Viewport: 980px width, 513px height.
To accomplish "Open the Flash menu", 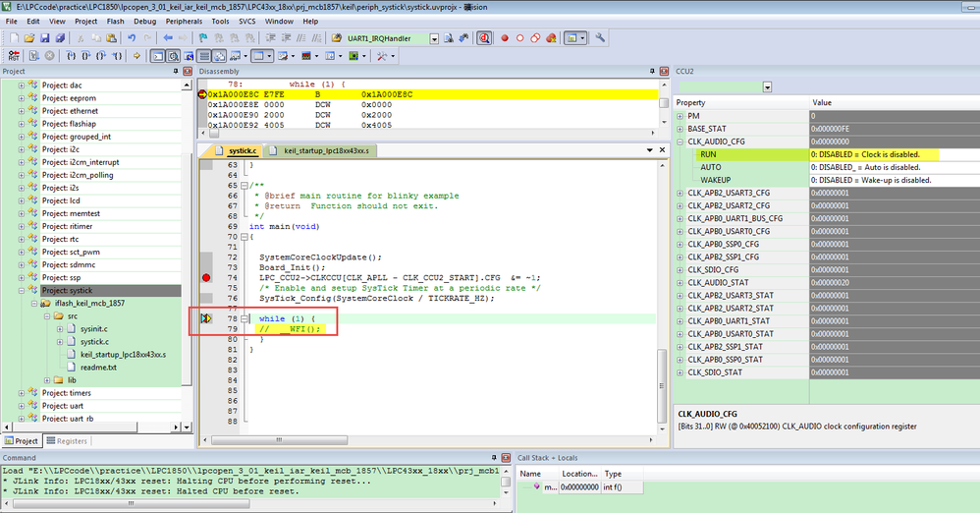I will pos(115,22).
